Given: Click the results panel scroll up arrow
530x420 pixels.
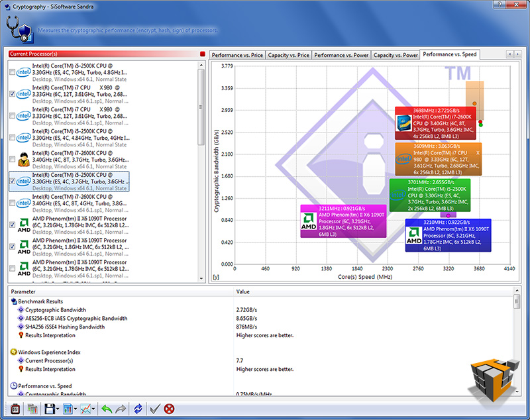Looking at the screenshot, I should coord(517,291).
